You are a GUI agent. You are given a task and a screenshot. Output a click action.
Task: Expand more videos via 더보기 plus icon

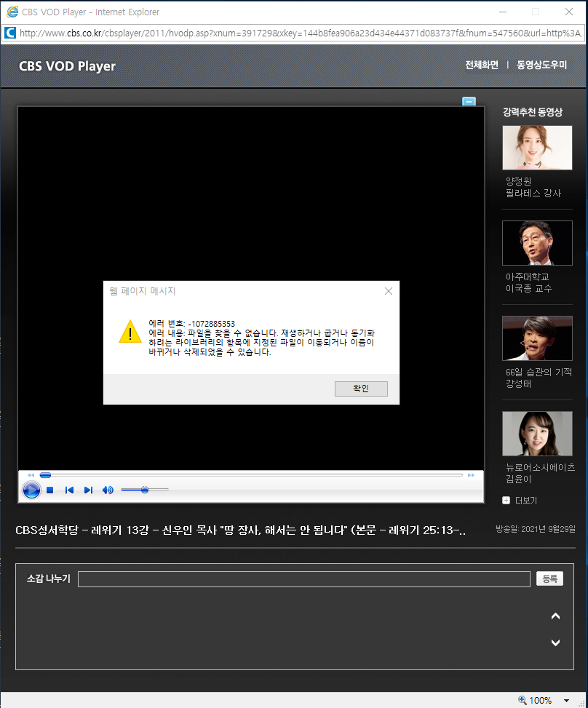pos(506,501)
